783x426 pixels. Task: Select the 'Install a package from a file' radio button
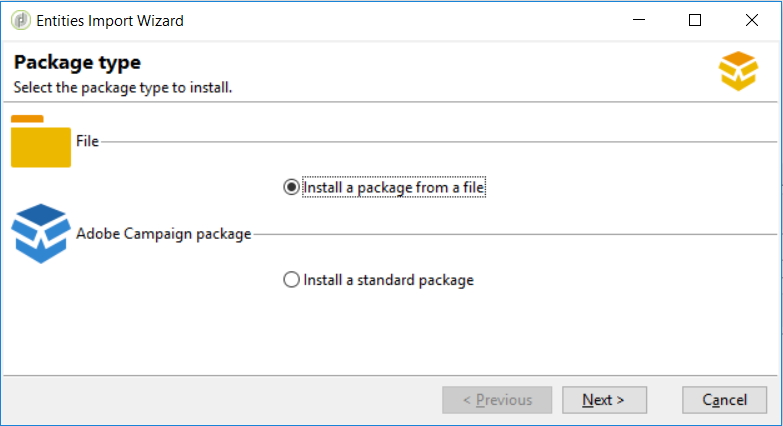pyautogui.click(x=292, y=187)
